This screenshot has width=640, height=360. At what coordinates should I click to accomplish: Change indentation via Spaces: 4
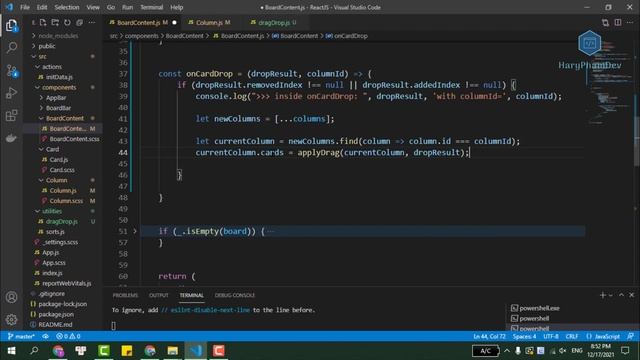tap(524, 336)
